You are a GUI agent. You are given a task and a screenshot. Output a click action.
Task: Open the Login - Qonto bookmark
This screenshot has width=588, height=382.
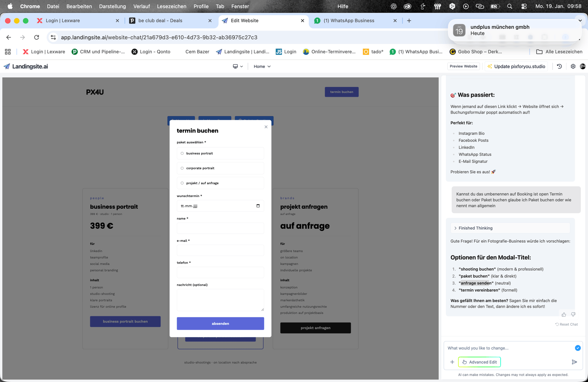(151, 52)
